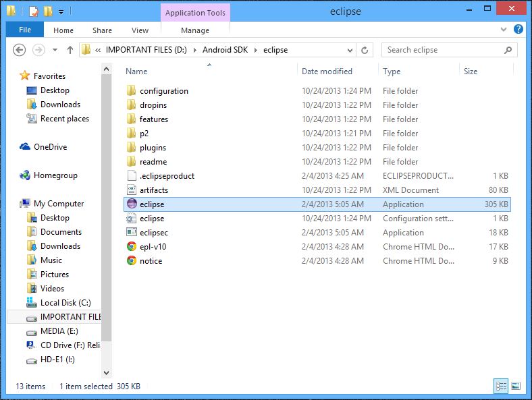Open the Manage tab under Application Tools
The height and width of the screenshot is (400, 532).
[195, 30]
